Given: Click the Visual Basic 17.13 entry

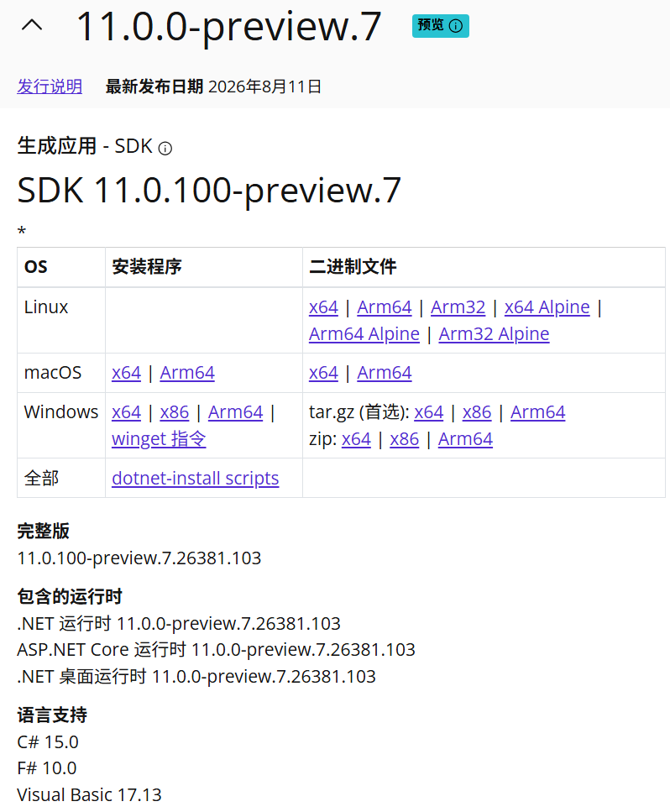Looking at the screenshot, I should (x=89, y=795).
